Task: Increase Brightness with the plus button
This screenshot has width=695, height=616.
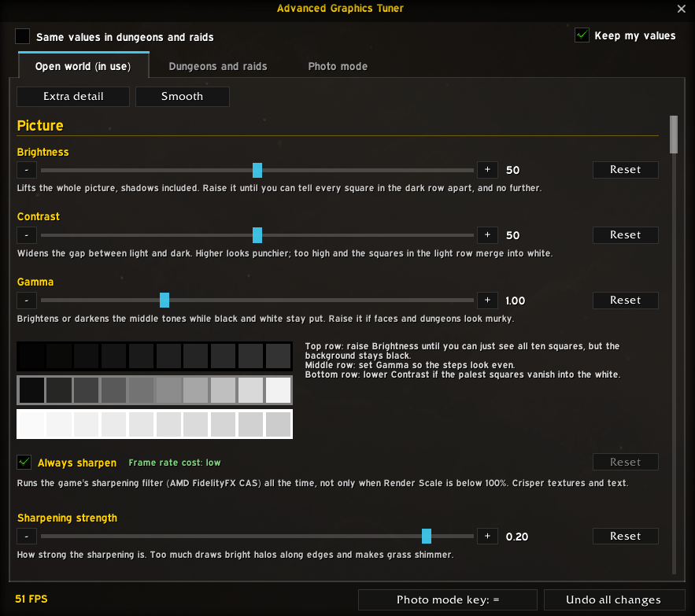Action: pos(487,170)
